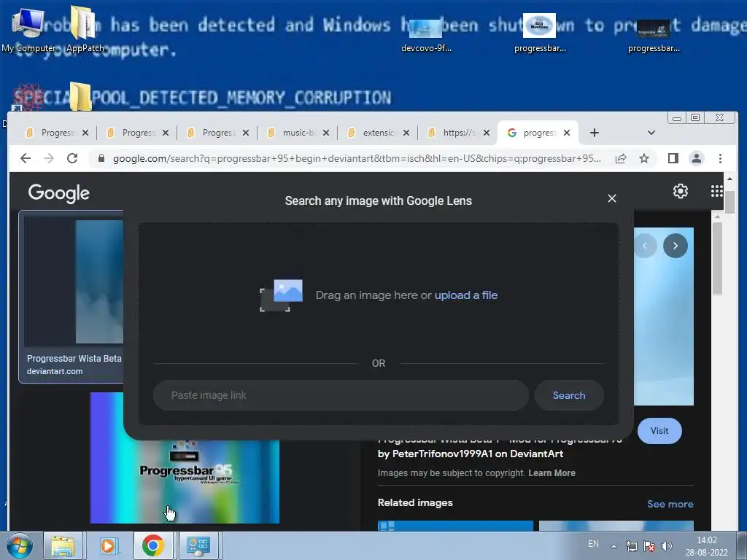Open the Chrome profile avatar
Viewport: 747px width, 560px height.
[697, 158]
